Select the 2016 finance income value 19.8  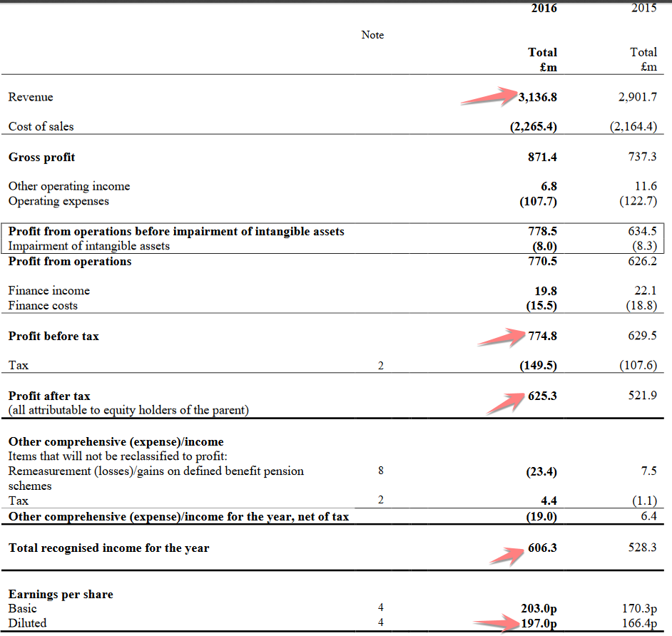(544, 291)
